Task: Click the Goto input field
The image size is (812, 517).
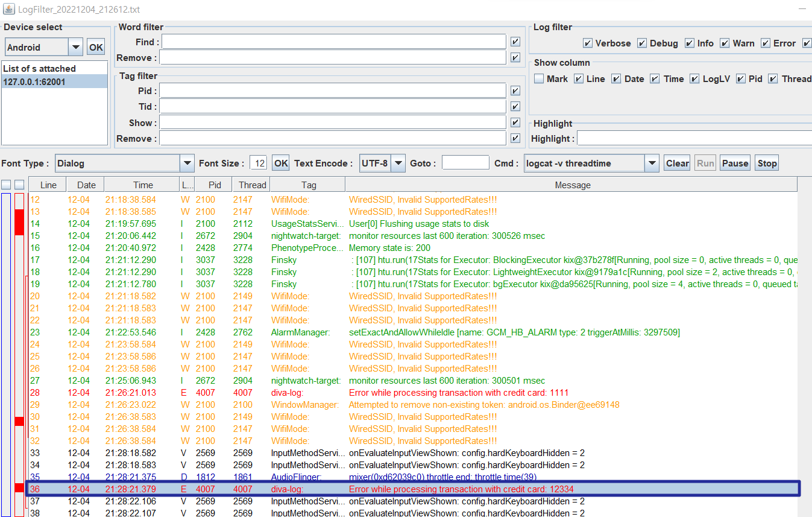Action: pos(465,163)
